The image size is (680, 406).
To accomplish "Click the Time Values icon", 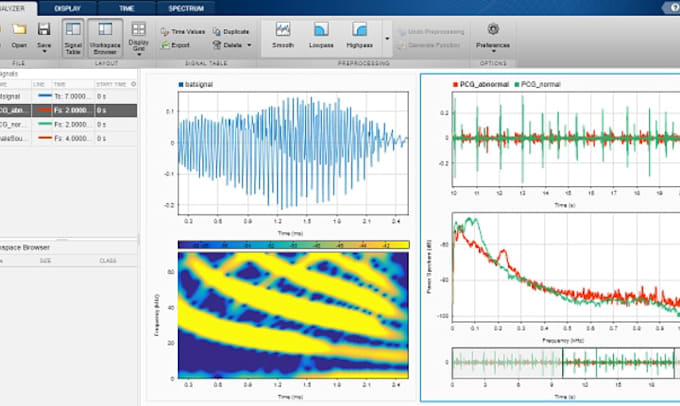I will (164, 32).
